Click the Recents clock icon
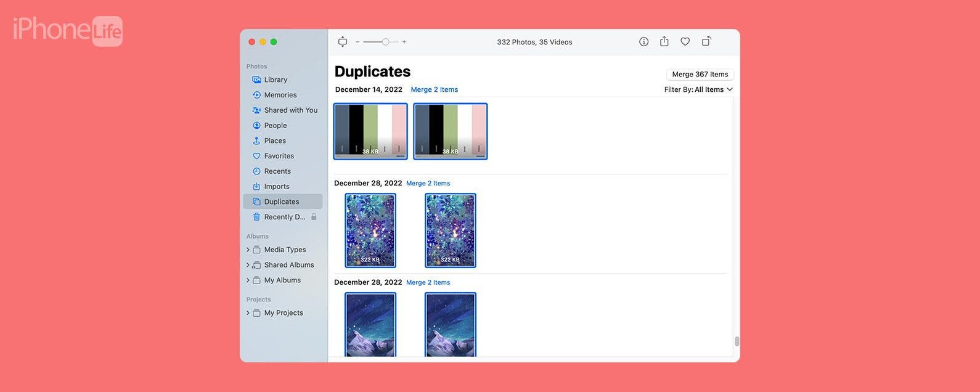 point(257,171)
